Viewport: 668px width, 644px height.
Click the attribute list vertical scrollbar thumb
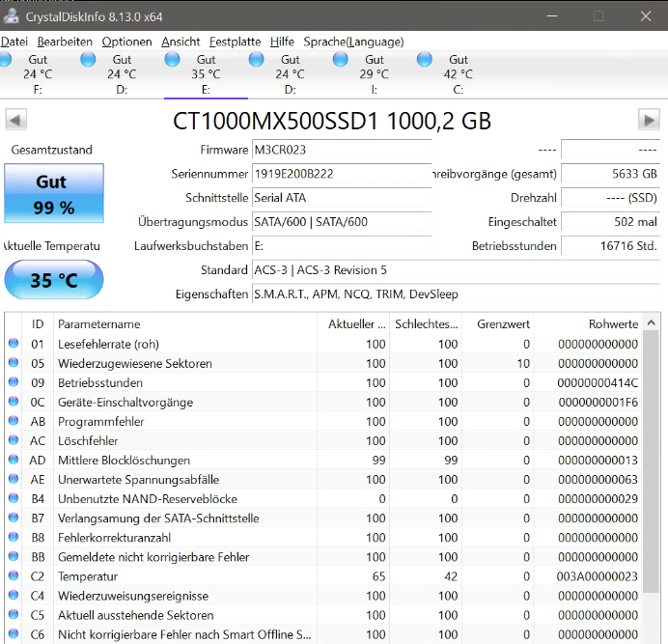click(x=651, y=462)
